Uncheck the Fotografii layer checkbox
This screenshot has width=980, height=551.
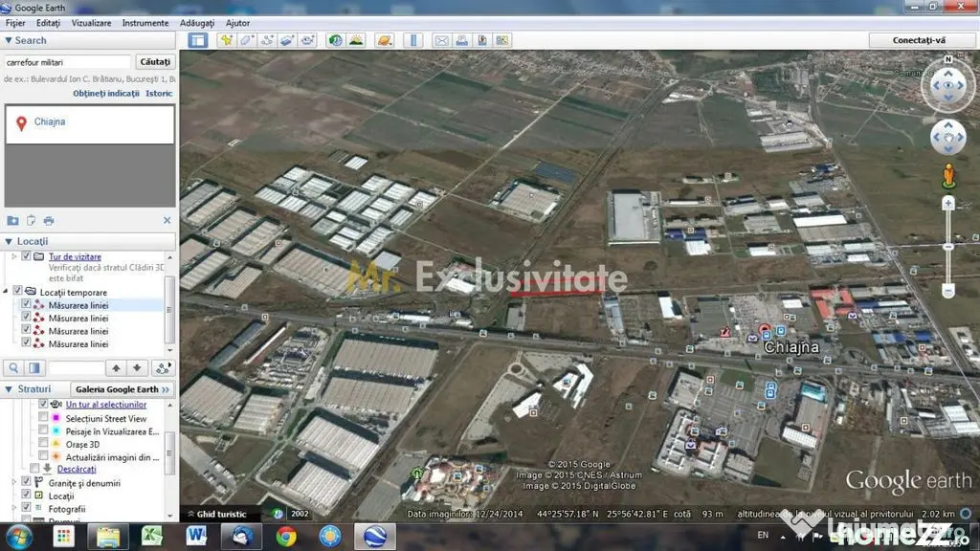[26, 508]
